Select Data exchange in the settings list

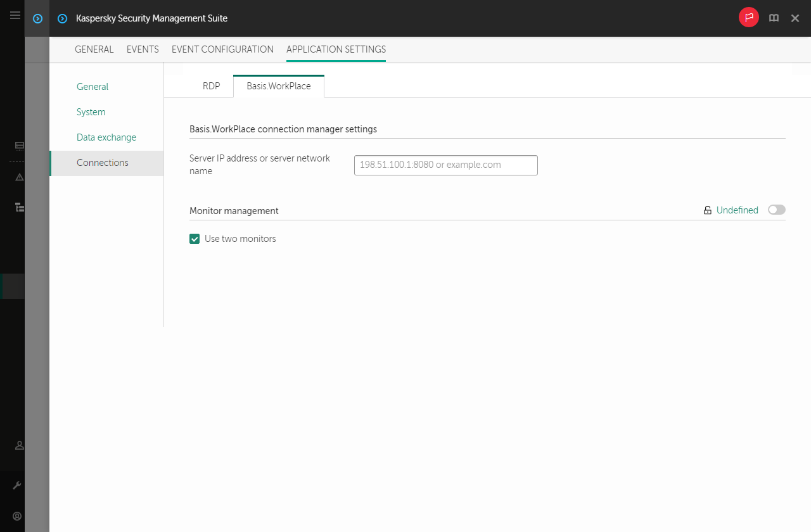tap(106, 137)
